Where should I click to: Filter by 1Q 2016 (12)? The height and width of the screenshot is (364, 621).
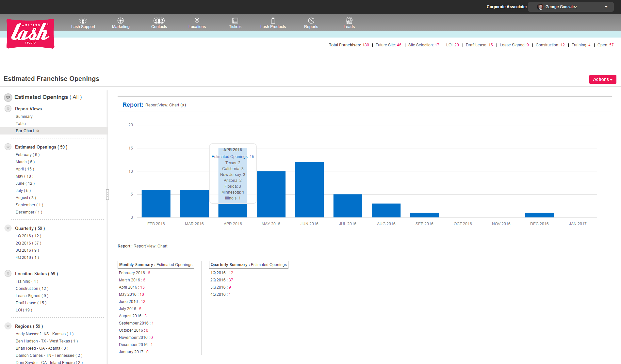tap(28, 236)
